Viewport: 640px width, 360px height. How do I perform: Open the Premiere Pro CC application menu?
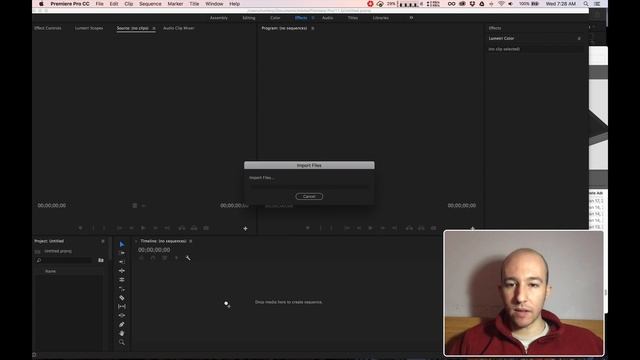[x=70, y=4]
